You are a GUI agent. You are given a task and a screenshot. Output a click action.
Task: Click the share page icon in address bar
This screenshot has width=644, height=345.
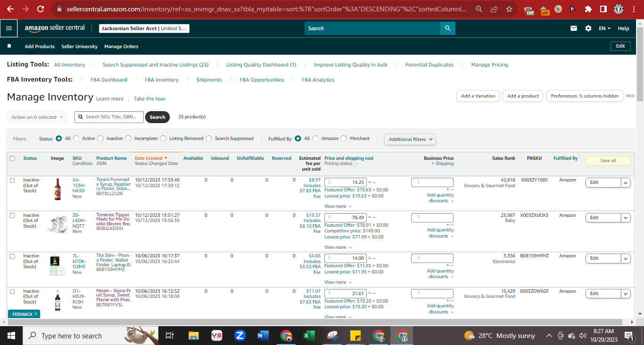pos(494,9)
